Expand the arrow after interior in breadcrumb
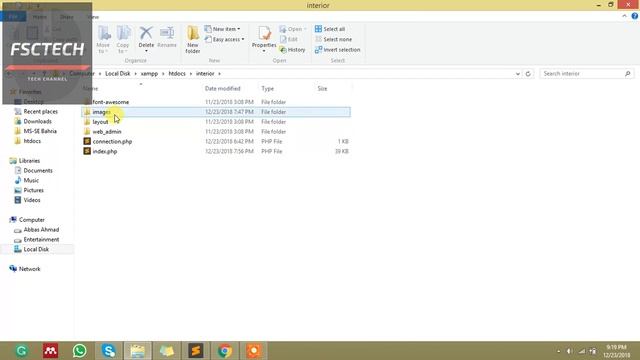 (x=220, y=74)
